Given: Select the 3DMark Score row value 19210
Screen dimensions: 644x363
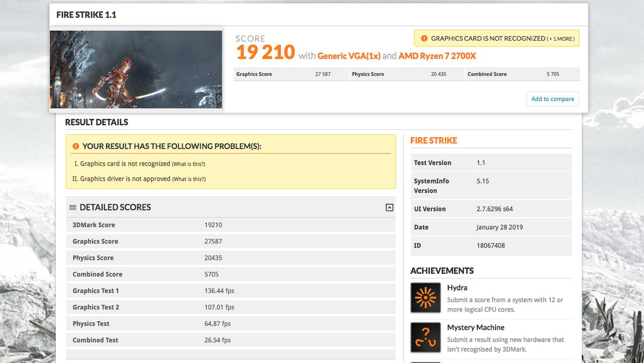Looking at the screenshot, I should tap(213, 225).
